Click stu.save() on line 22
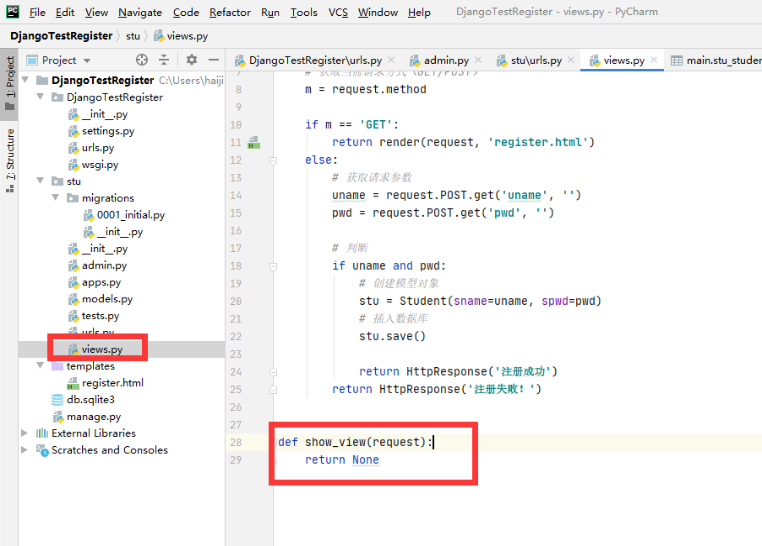This screenshot has height=546, width=762. point(392,336)
